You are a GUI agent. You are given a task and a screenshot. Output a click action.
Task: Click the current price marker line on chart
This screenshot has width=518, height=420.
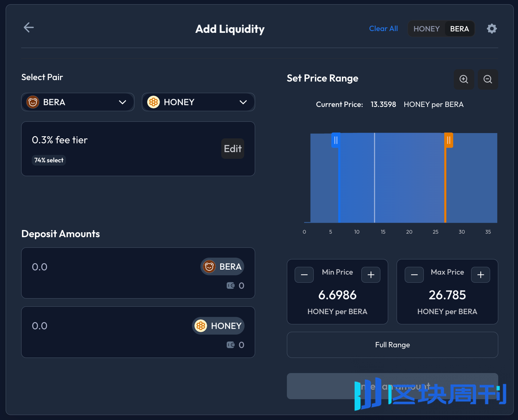click(374, 178)
